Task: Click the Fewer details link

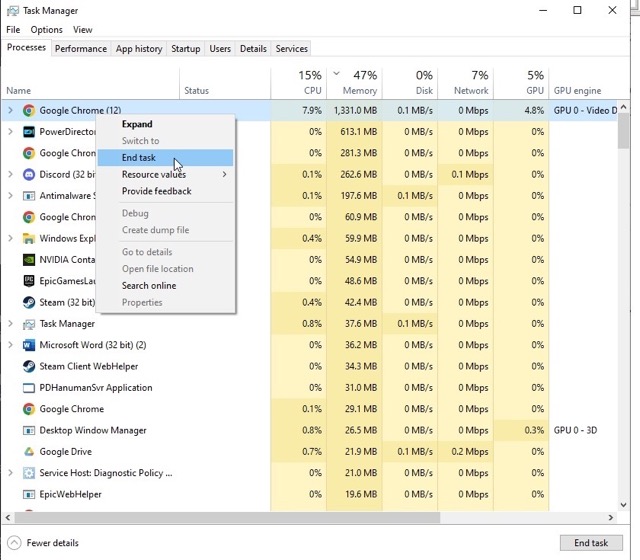Action: [53, 543]
